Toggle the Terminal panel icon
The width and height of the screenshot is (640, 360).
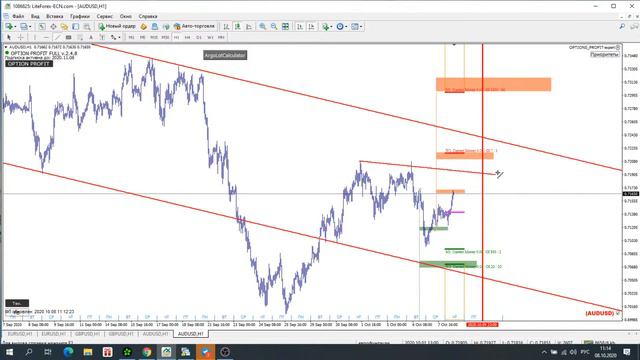click(76, 27)
